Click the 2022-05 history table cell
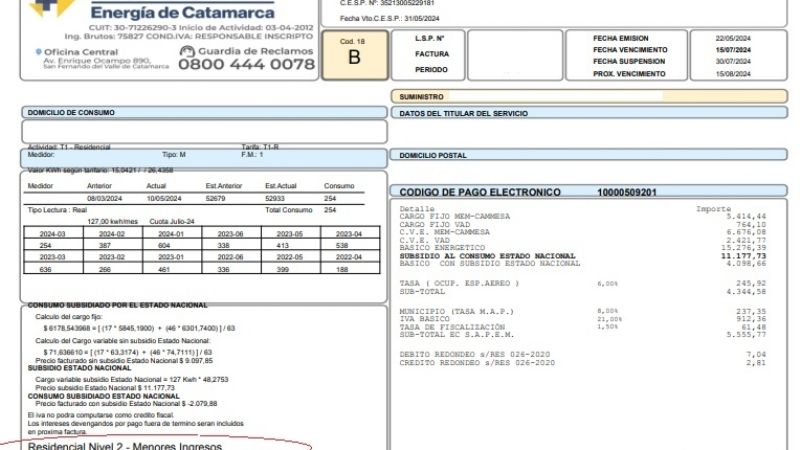Screen dimensions: 800x450 click(290, 257)
